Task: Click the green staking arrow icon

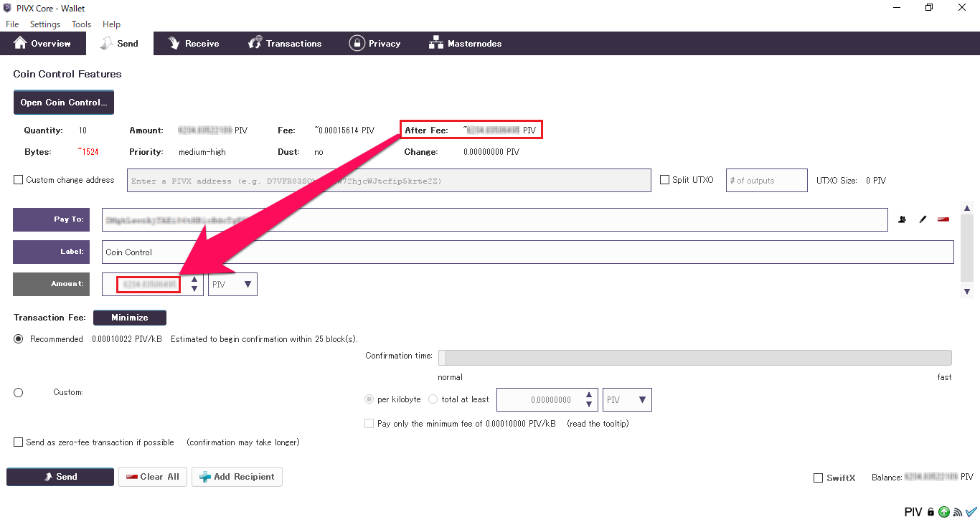Action: pyautogui.click(x=943, y=512)
